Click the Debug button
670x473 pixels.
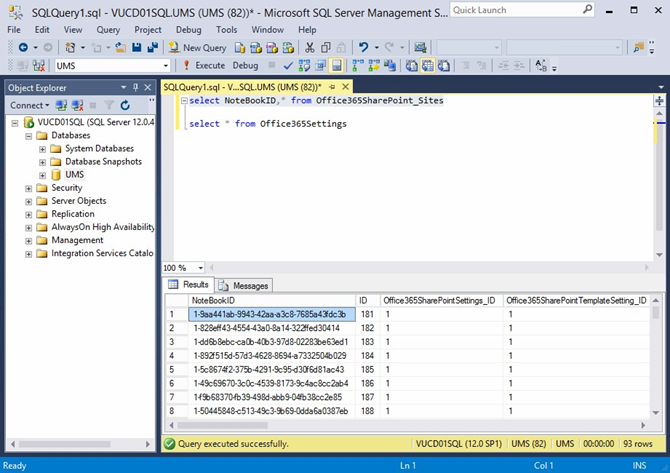pyautogui.click(x=245, y=65)
